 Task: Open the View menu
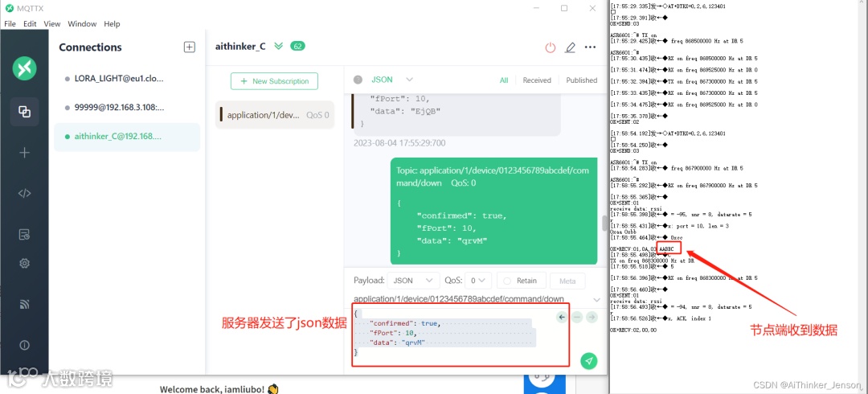52,24
